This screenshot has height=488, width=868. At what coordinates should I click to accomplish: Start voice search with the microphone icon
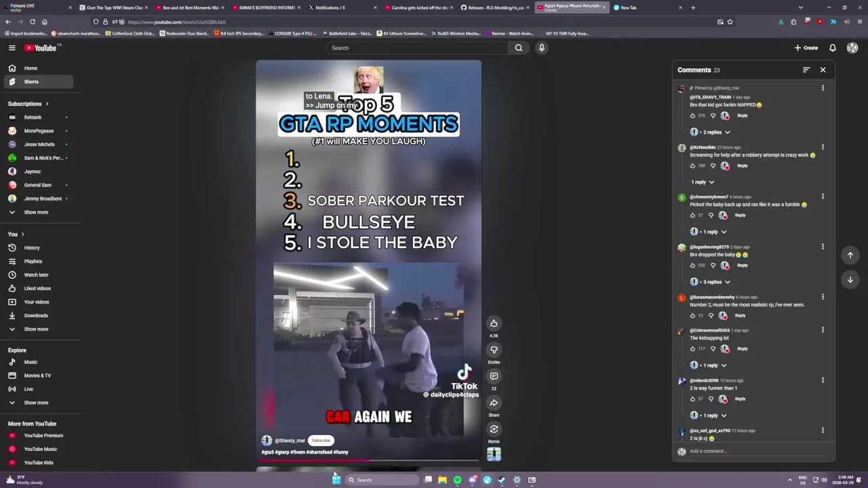click(541, 47)
